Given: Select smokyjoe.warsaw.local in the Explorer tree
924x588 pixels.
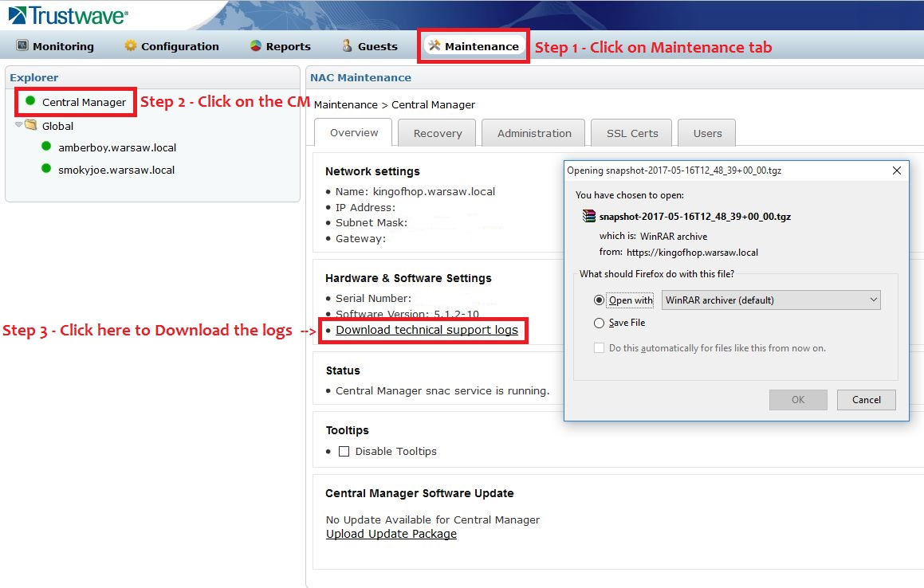Looking at the screenshot, I should (116, 170).
